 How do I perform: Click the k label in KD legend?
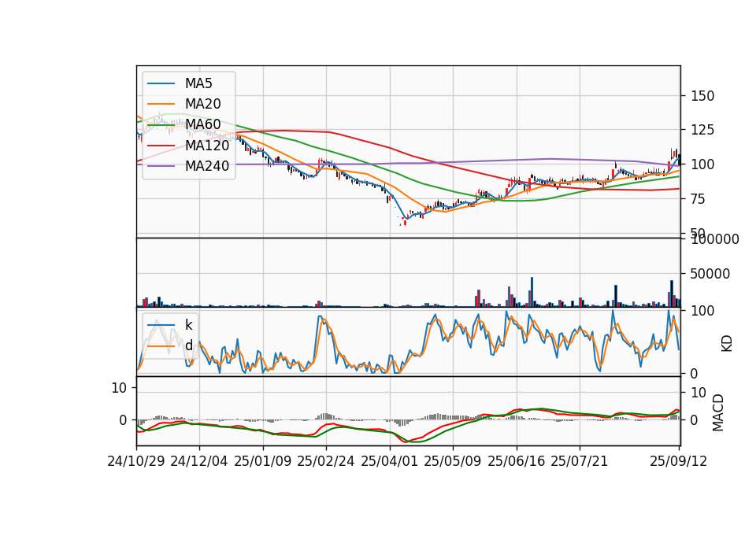click(x=188, y=325)
